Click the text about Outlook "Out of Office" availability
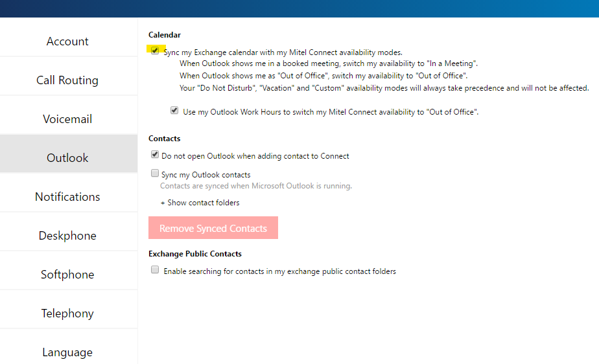This screenshot has width=599, height=364. click(323, 76)
